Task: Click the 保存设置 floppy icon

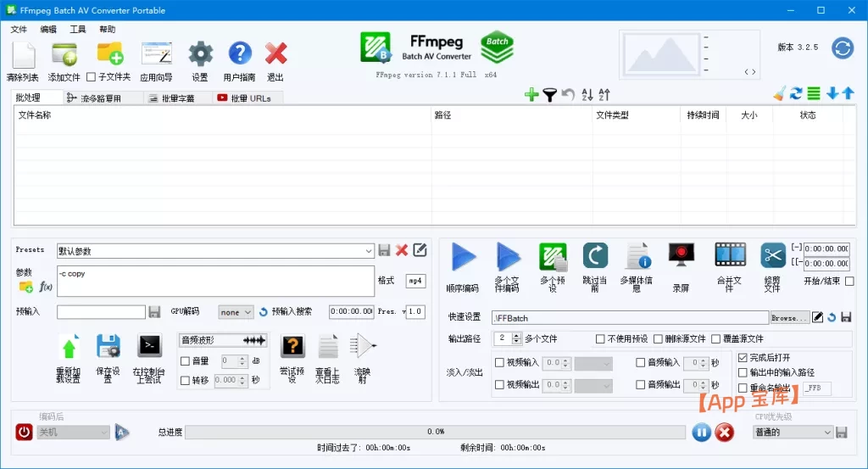Action: click(x=108, y=347)
